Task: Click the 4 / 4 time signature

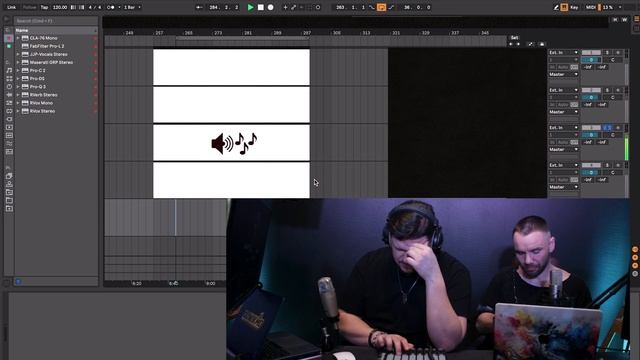Action: coord(95,7)
